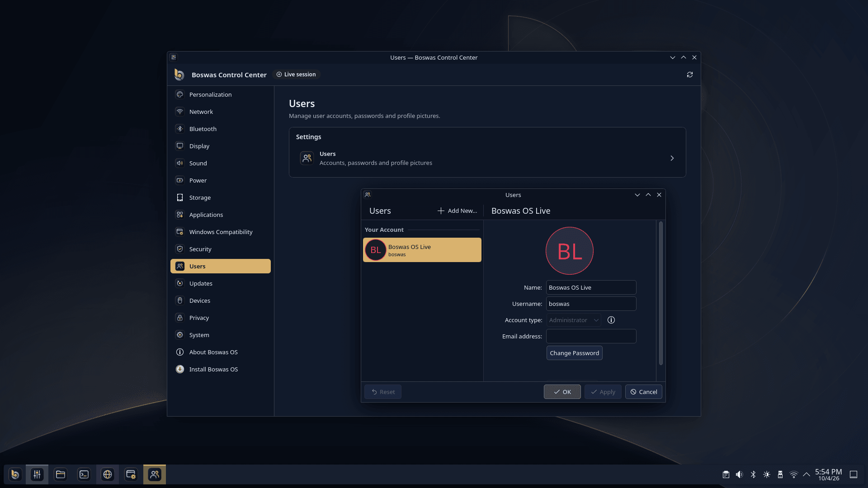Click Cancel in Users dialog
This screenshot has height=488, width=868.
pyautogui.click(x=644, y=392)
